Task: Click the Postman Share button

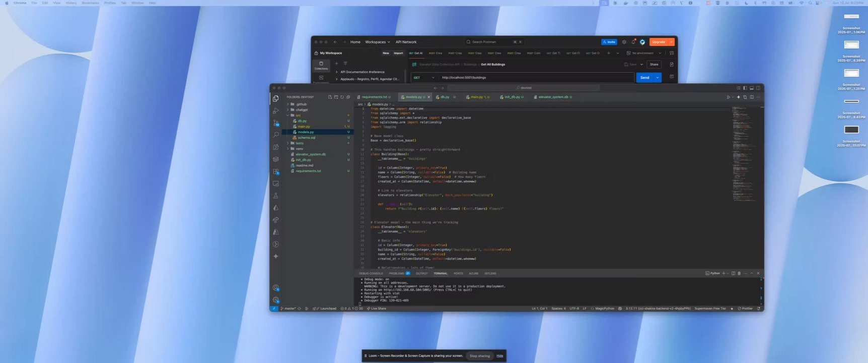Action: tap(654, 65)
